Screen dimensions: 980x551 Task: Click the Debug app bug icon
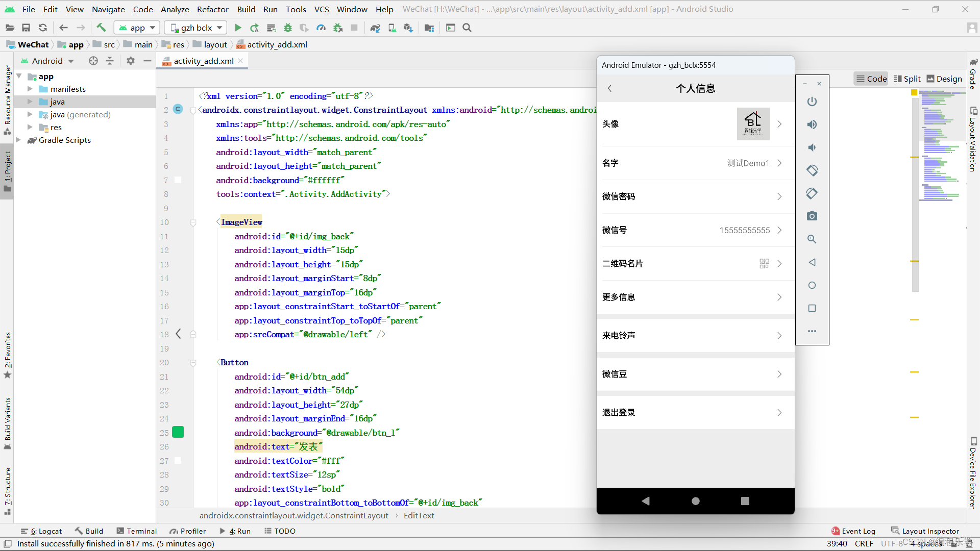click(288, 28)
